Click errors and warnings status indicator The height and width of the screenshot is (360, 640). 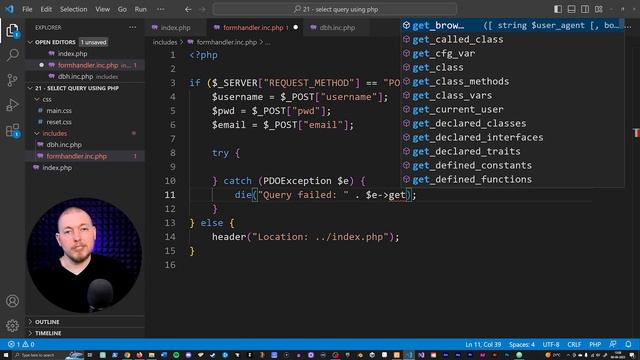click(x=21, y=344)
